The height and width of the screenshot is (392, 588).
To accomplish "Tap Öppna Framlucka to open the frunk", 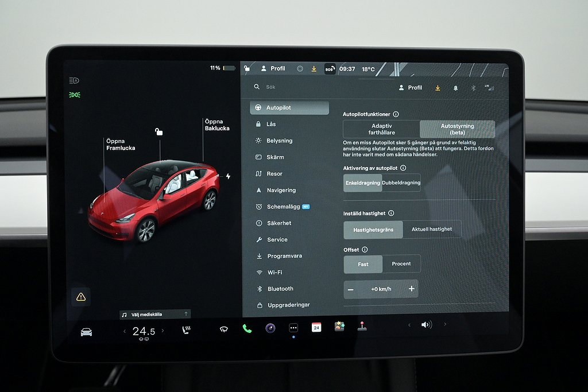I will point(121,144).
